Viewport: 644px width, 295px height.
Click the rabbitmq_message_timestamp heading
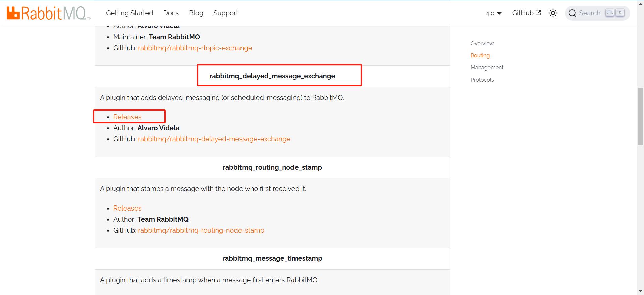pos(272,258)
